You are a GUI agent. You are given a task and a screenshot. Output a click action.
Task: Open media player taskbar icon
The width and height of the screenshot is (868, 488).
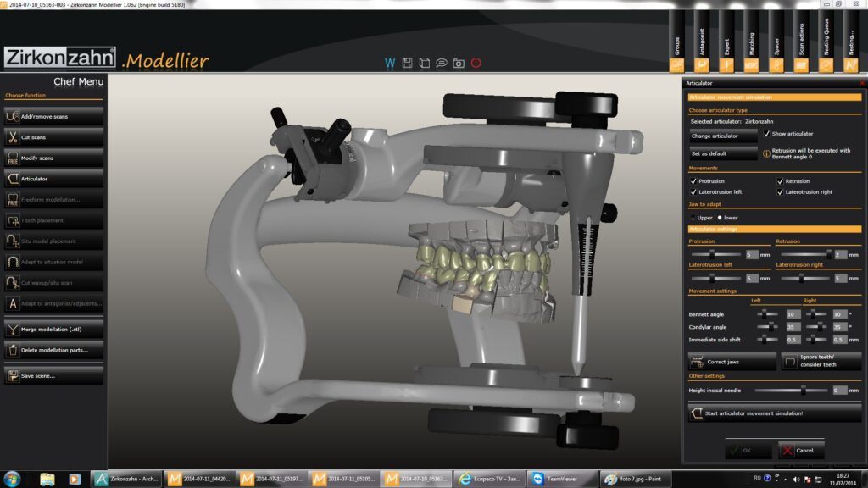(x=75, y=479)
